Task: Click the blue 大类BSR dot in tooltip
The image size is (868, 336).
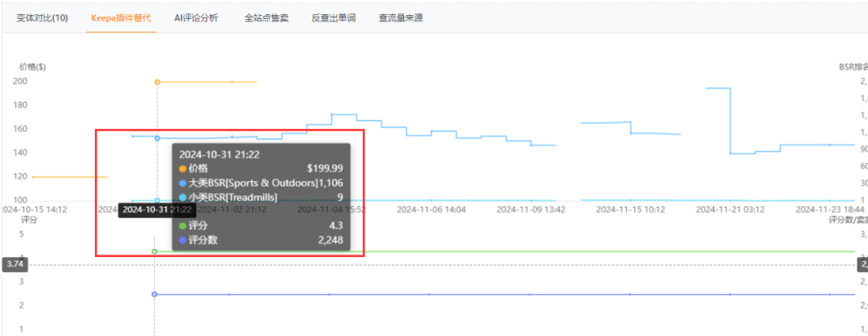Action: click(x=184, y=183)
